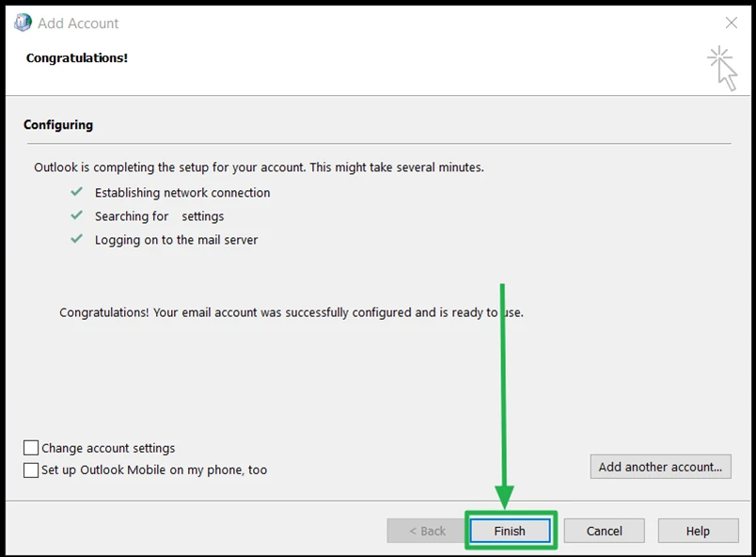Screen dimensions: 756x557
Task: Click the Add Account window title text
Action: pos(78,23)
